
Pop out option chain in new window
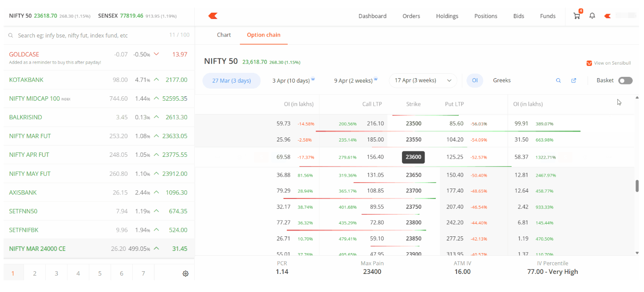(x=574, y=80)
